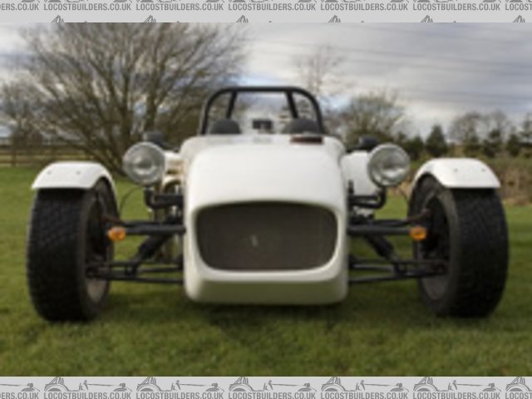Click the left lower suspension wishbone
The height and width of the screenshot is (399, 532).
[137, 269]
